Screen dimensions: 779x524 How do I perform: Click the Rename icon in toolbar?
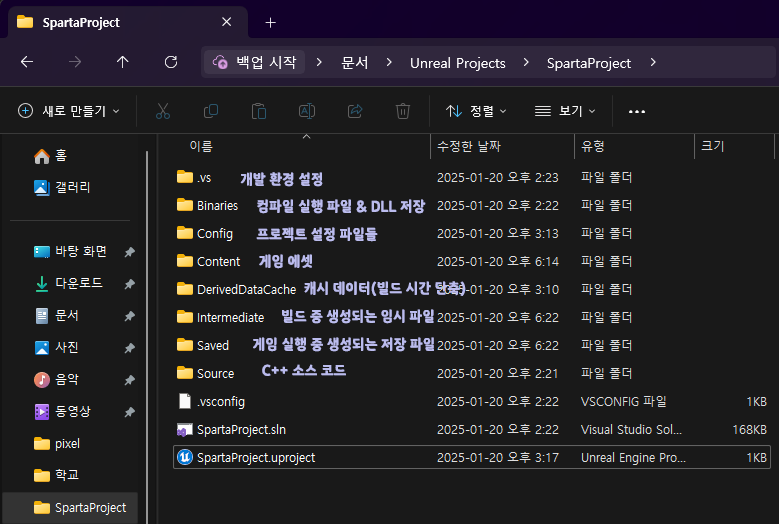point(307,111)
